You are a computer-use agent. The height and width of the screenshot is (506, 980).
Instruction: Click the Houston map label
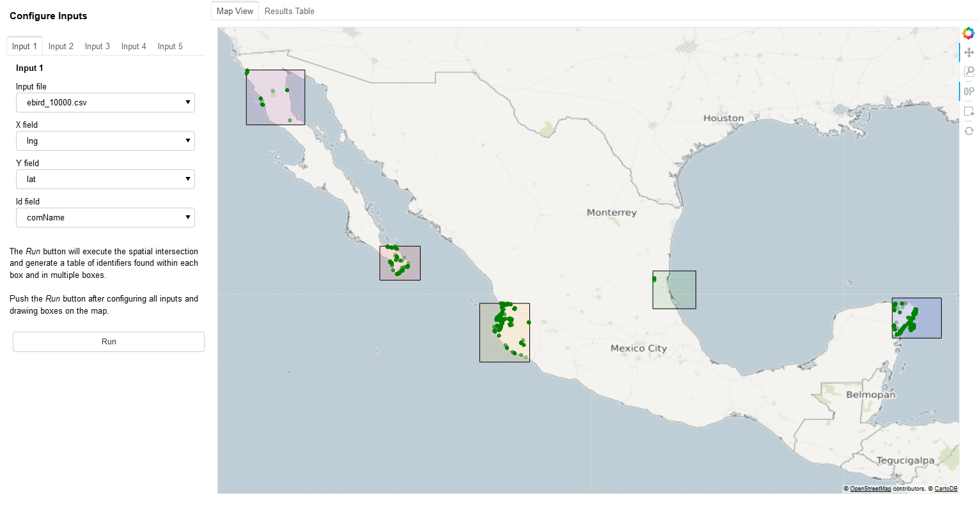click(x=724, y=118)
